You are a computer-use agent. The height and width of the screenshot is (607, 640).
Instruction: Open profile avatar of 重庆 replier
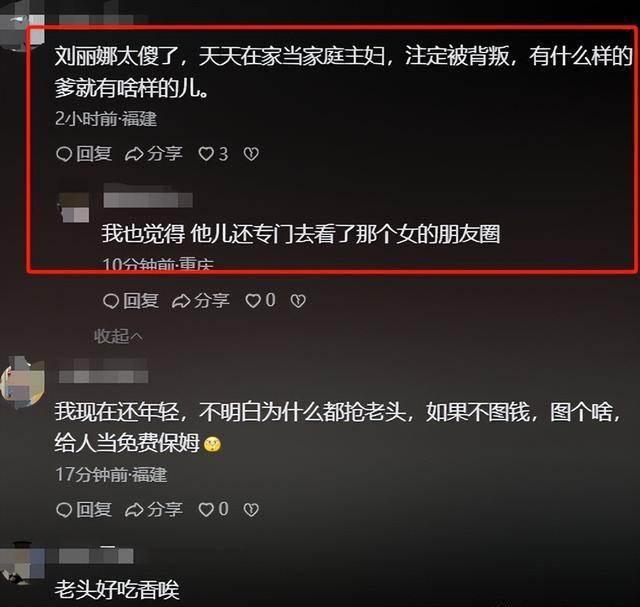tap(74, 207)
